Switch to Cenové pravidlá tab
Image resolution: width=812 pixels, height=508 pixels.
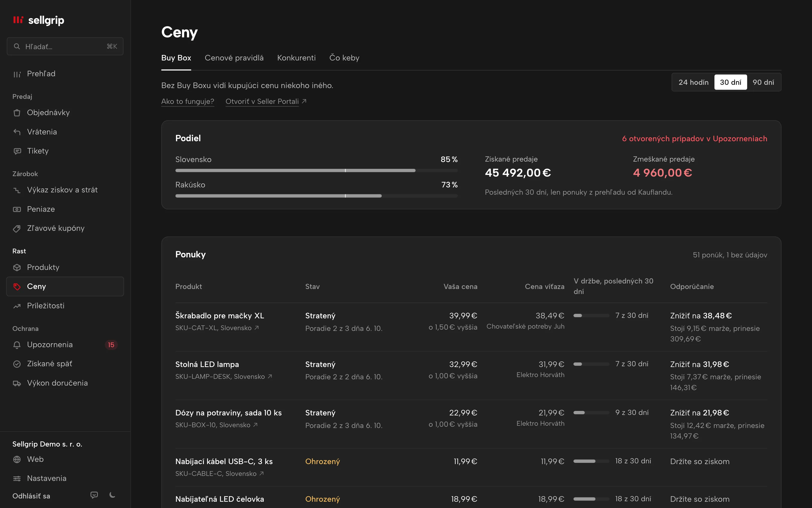point(234,58)
